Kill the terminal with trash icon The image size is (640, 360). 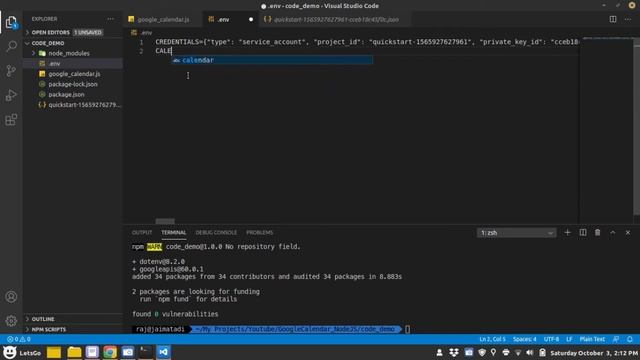598,232
